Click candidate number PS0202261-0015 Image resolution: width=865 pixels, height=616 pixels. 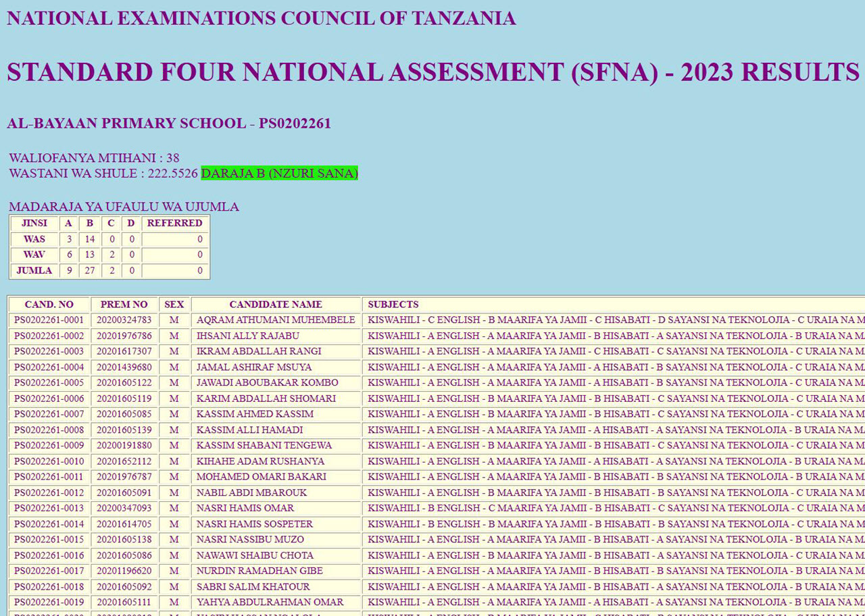(x=49, y=540)
